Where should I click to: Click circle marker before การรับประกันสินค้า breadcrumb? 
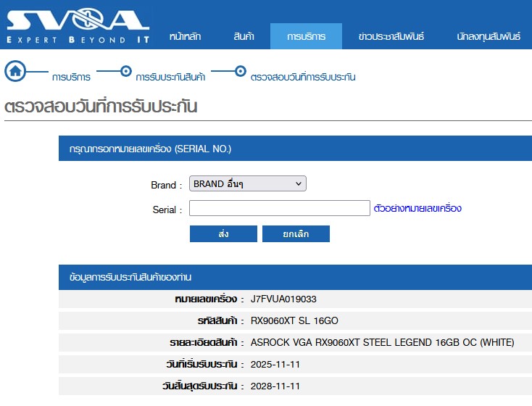125,71
